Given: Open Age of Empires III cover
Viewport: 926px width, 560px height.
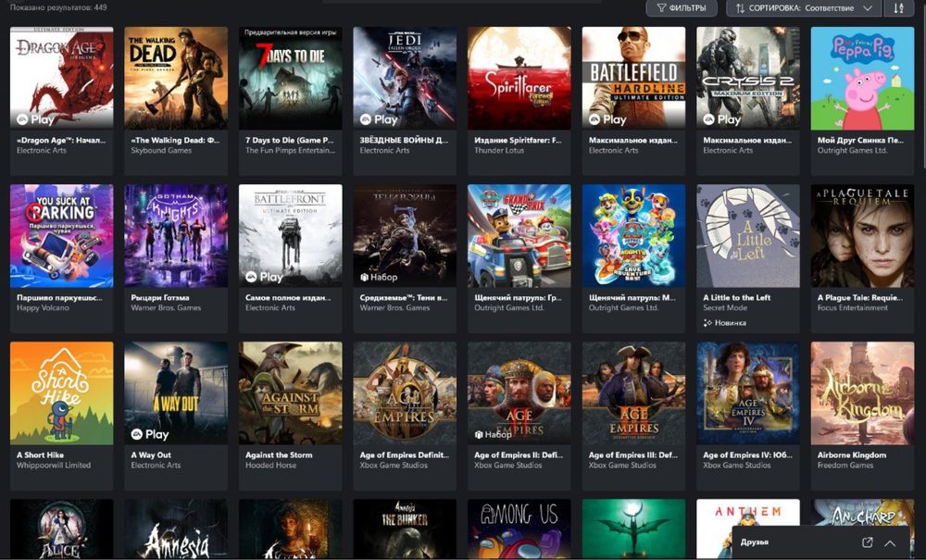Looking at the screenshot, I should coord(633,393).
